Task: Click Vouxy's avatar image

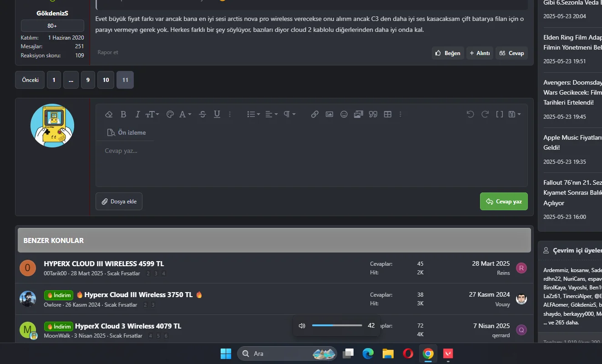Action: (521, 299)
